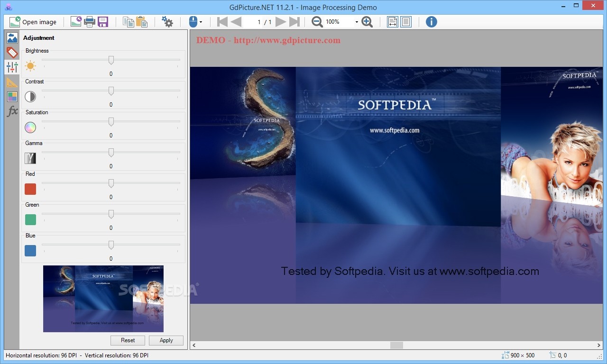Open the ruler measurement sidebar panel

pos(12,82)
